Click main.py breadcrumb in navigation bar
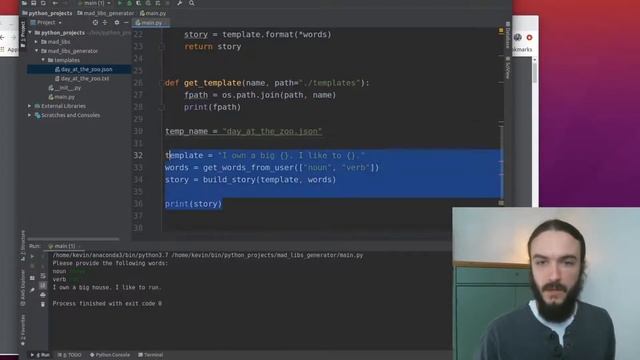This screenshot has width=640, height=360. 153,13
